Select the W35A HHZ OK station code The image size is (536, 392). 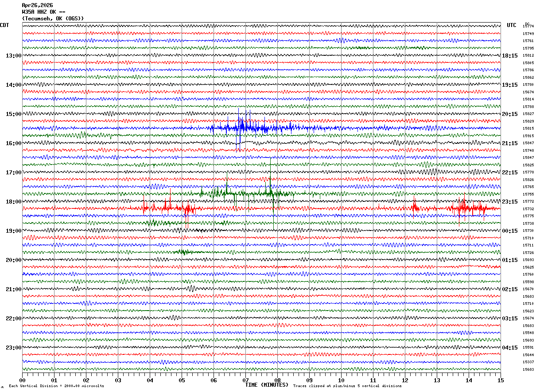(43, 12)
